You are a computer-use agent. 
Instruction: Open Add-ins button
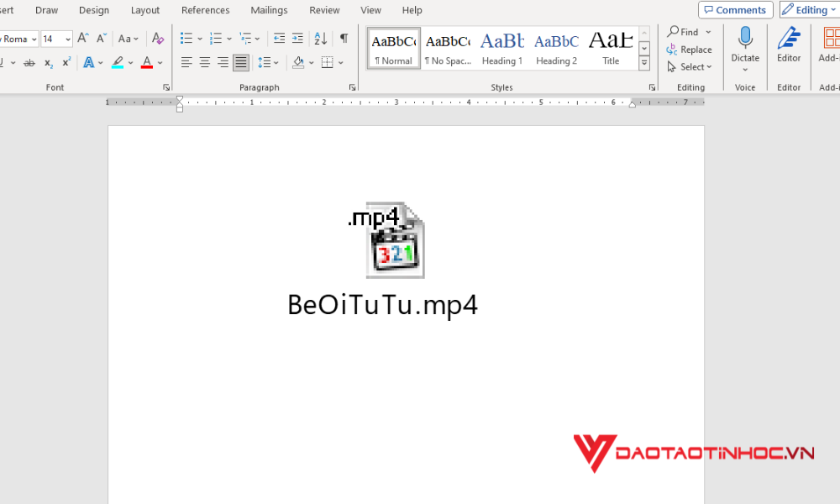click(x=829, y=45)
